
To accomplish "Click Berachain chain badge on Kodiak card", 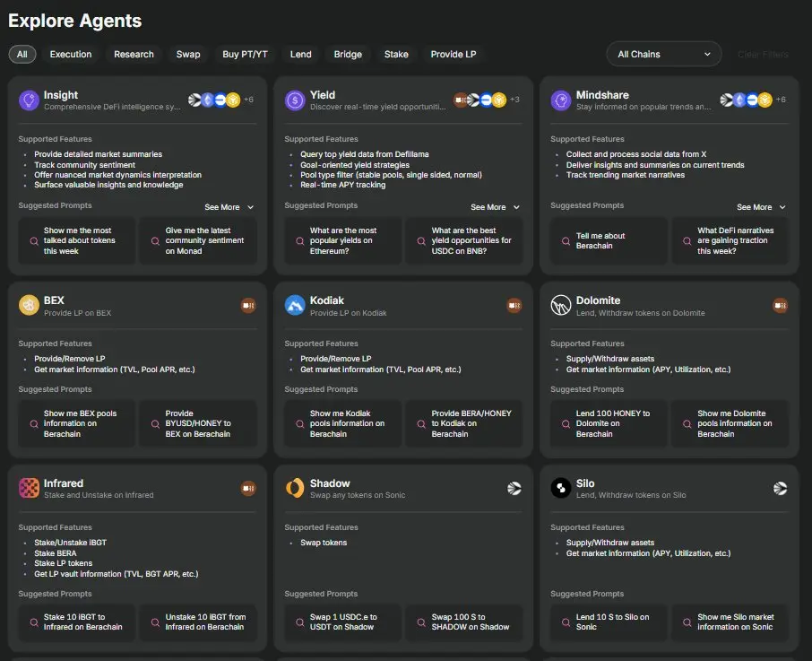I will pyautogui.click(x=514, y=306).
